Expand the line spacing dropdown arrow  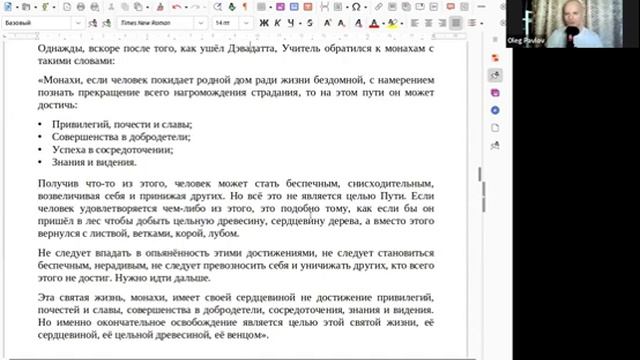(x=482, y=24)
